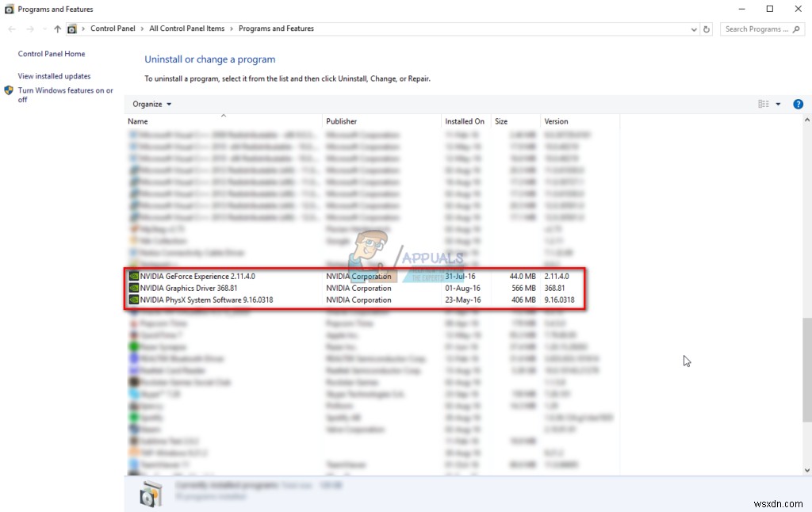The width and height of the screenshot is (812, 512).
Task: Select the Programs and Features breadcrumb
Action: [x=276, y=28]
